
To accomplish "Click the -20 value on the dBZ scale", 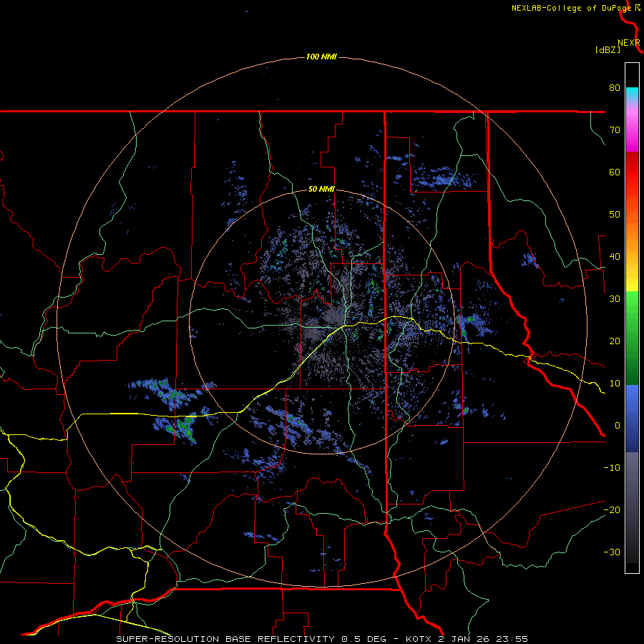I will click(x=612, y=510).
